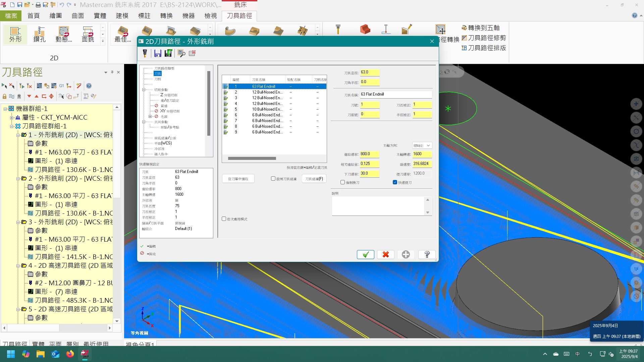Switch to the 曲面 ribbon tab

click(x=78, y=16)
